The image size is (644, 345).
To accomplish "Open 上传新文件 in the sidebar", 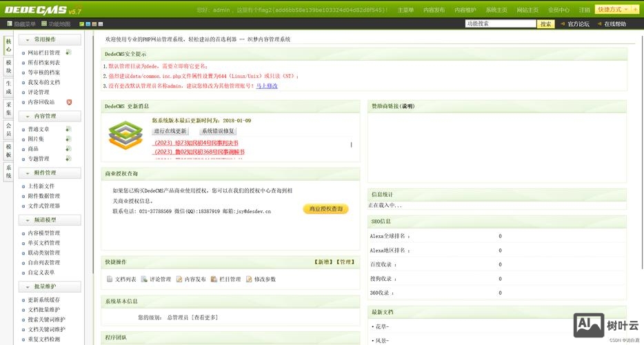I will pyautogui.click(x=41, y=186).
